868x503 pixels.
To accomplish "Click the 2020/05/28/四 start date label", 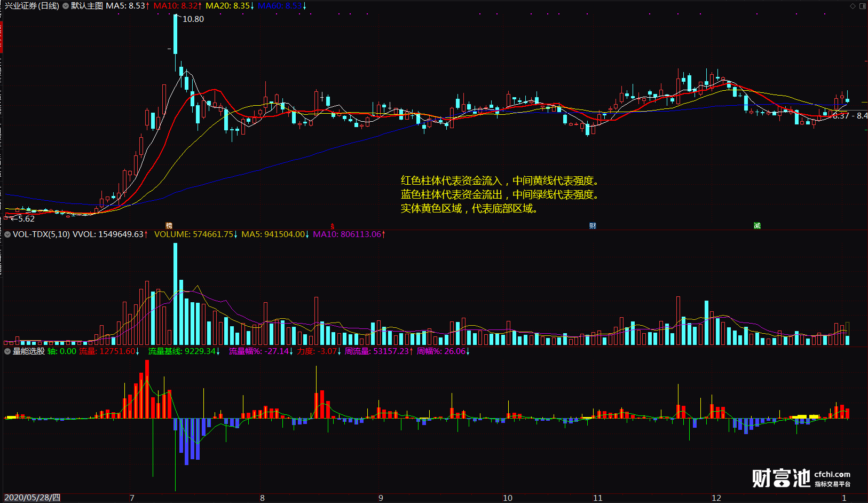I will tap(33, 498).
